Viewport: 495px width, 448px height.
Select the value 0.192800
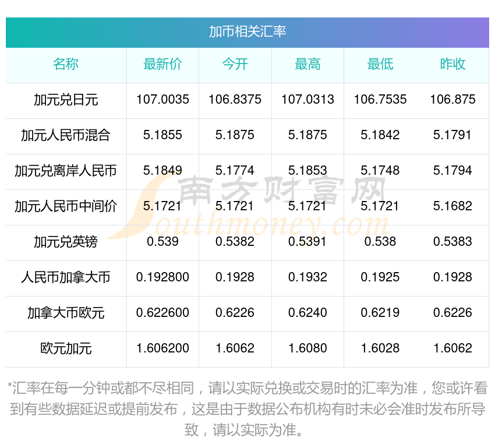click(162, 277)
